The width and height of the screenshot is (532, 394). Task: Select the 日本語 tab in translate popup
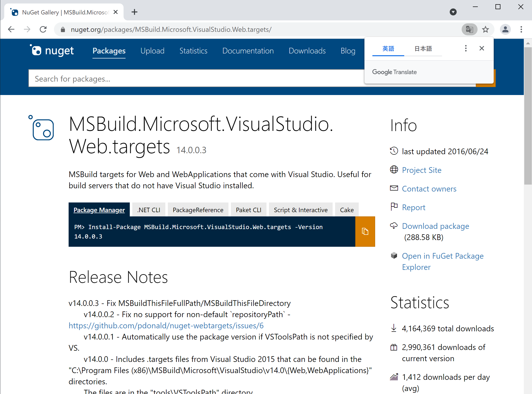click(x=423, y=49)
